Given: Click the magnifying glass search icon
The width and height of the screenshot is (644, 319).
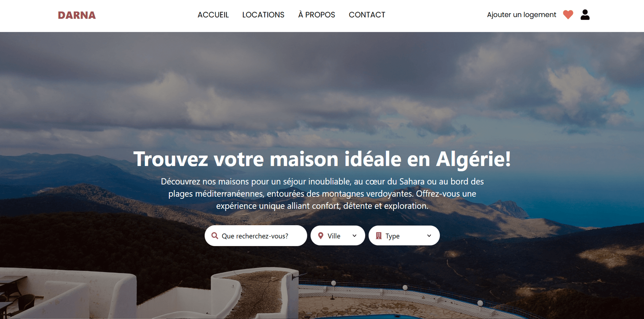Looking at the screenshot, I should (215, 236).
